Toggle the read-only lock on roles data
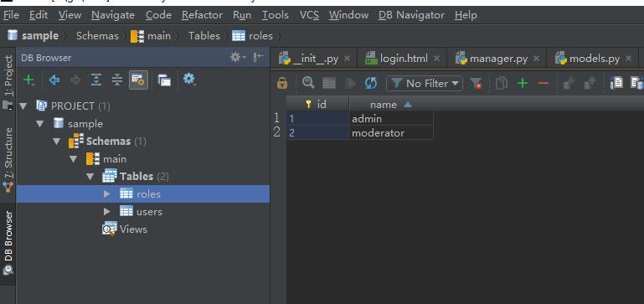Viewport: 644px width, 304px height. pos(282,83)
